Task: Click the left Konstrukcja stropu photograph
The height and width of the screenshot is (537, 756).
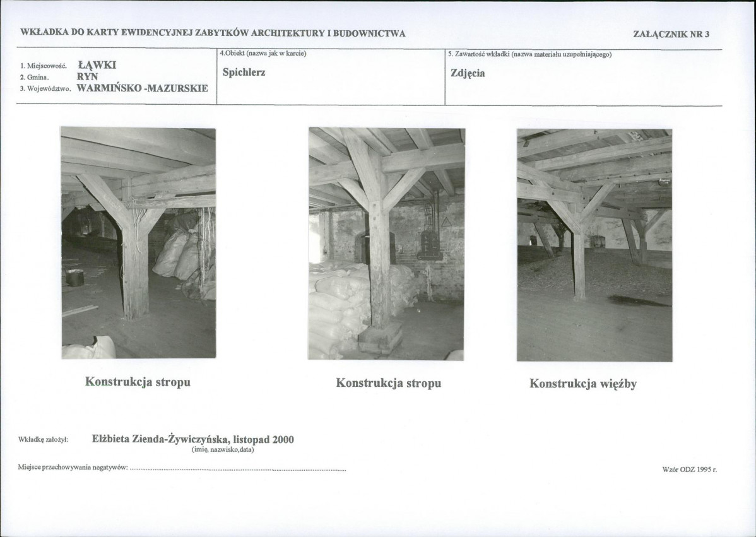Action: (138, 243)
